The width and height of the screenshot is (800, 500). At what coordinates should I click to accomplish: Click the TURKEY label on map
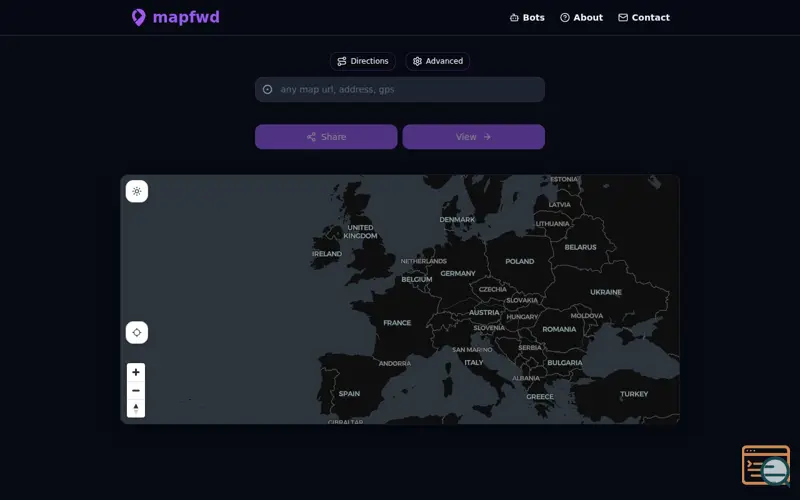[634, 394]
